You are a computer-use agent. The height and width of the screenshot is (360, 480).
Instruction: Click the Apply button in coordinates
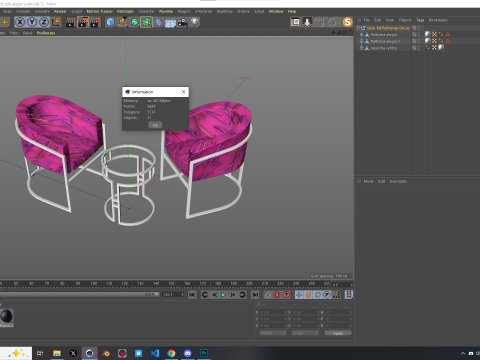tap(338, 333)
